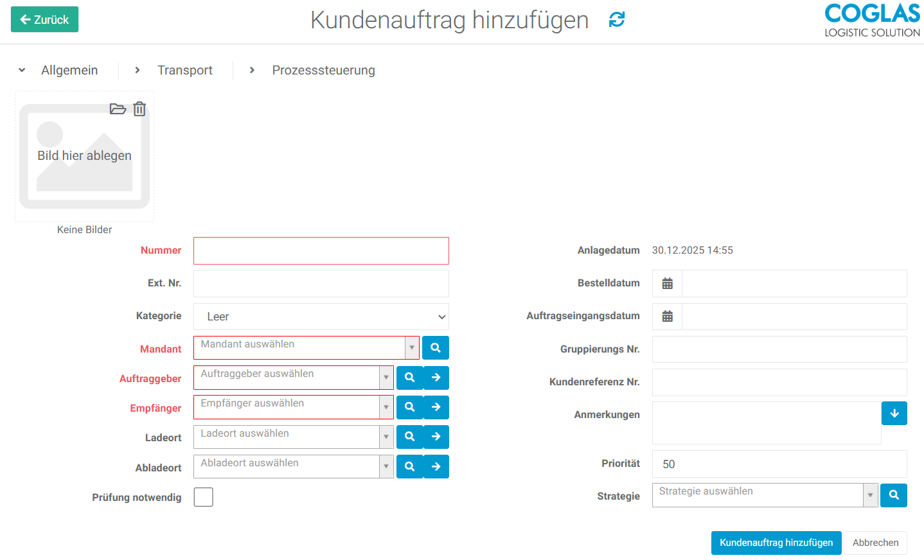Open the Auftragseingangsdatum calendar picker
Screen dimensions: 924x560
click(667, 316)
